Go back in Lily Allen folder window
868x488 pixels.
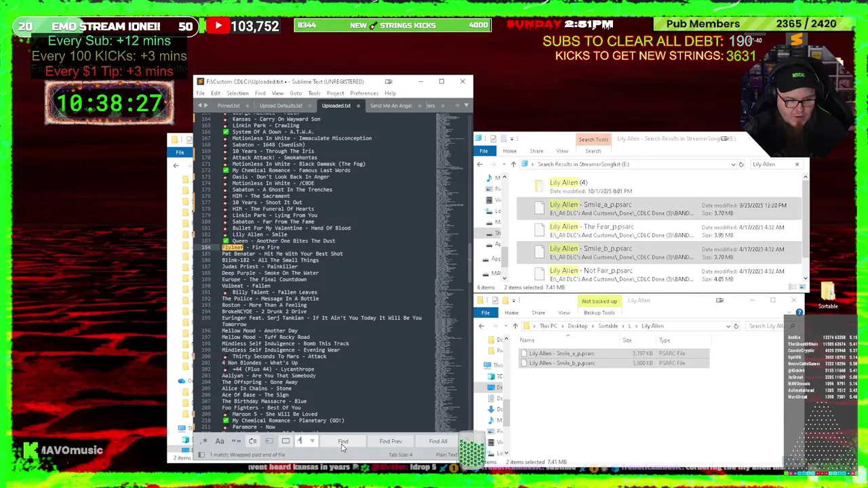pos(481,326)
